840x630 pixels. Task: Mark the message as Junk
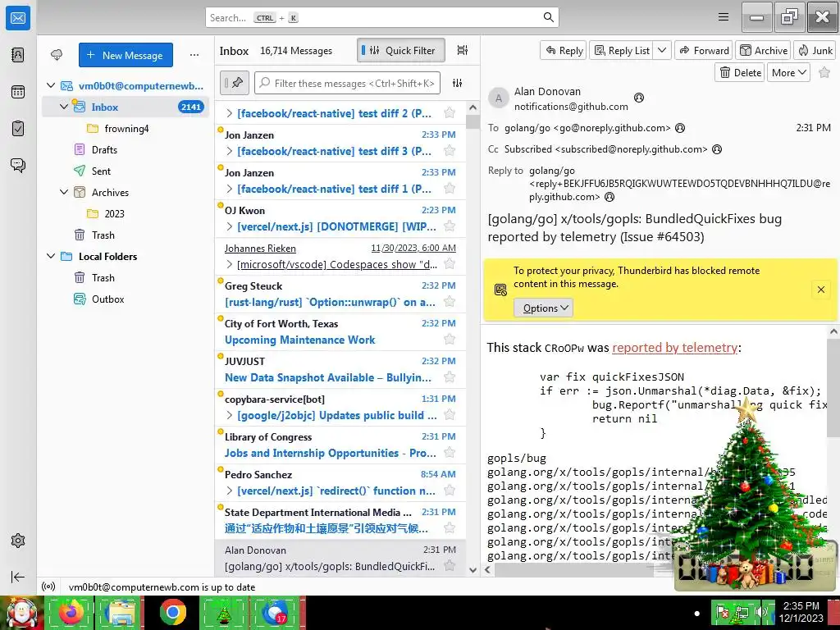point(815,50)
